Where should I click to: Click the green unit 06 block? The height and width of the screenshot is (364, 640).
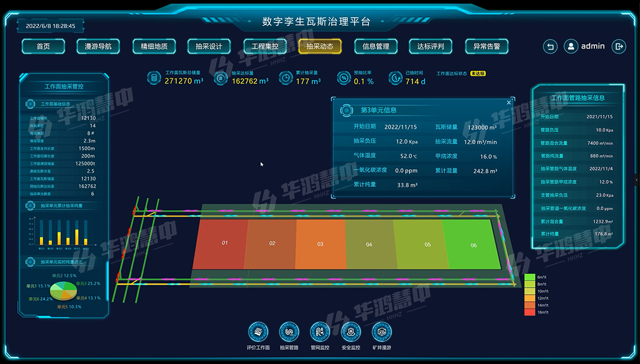[473, 243]
